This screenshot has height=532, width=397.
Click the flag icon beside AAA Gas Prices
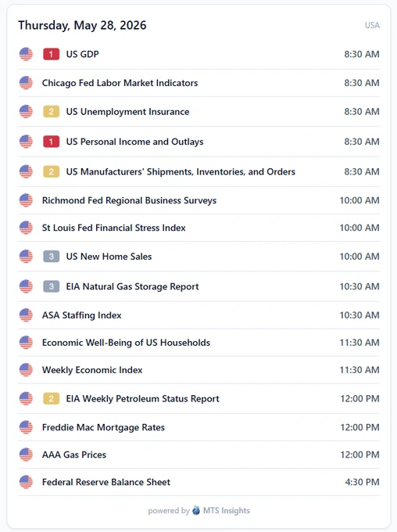pyautogui.click(x=26, y=455)
